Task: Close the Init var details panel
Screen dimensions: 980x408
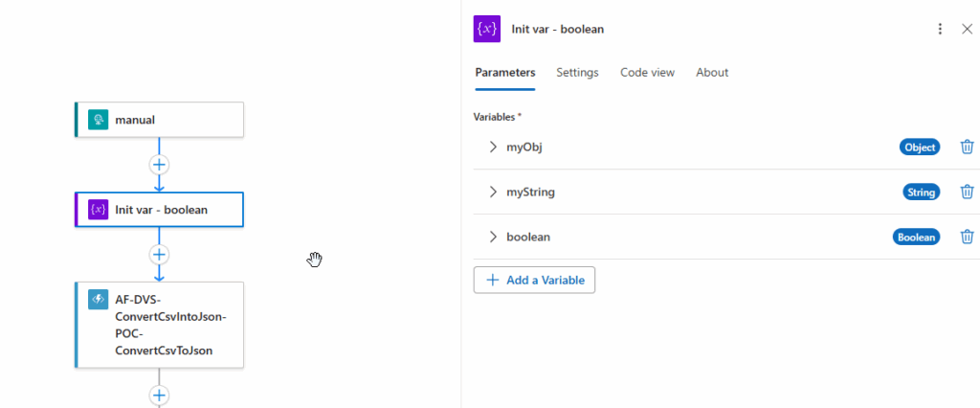Action: (x=967, y=29)
